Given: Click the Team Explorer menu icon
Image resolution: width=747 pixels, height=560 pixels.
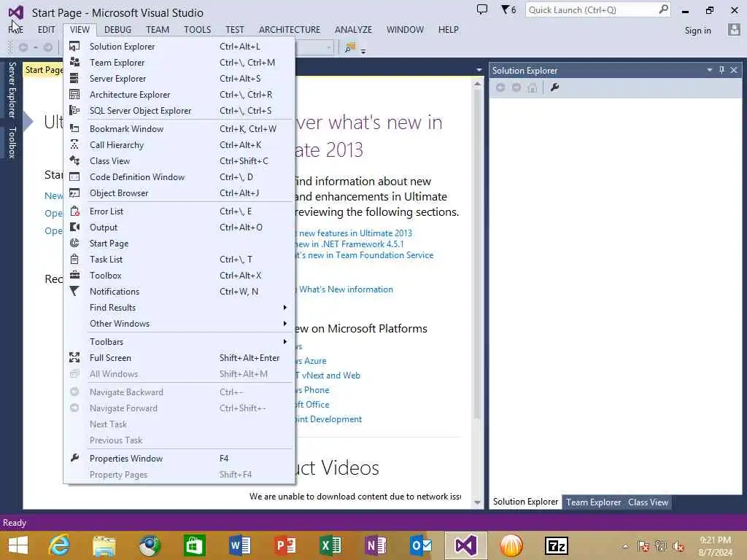Looking at the screenshot, I should [74, 62].
